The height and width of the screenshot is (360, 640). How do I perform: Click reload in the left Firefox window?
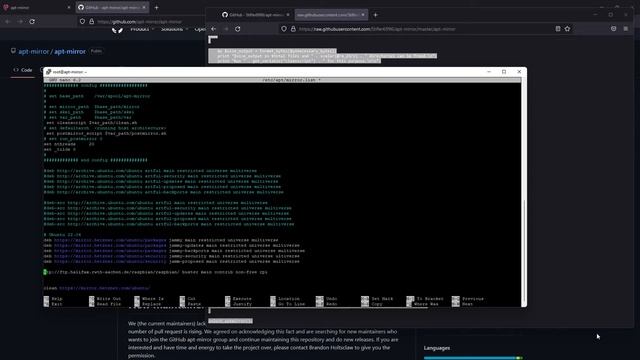[32, 22]
